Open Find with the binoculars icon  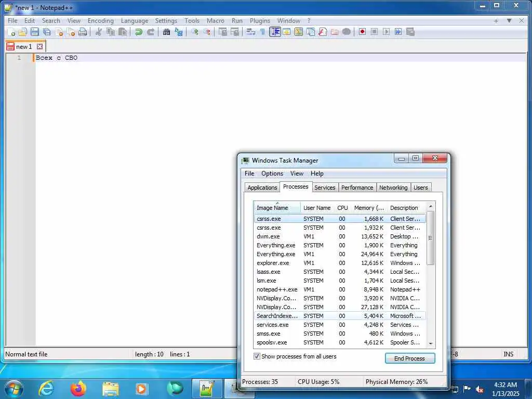[x=166, y=32]
